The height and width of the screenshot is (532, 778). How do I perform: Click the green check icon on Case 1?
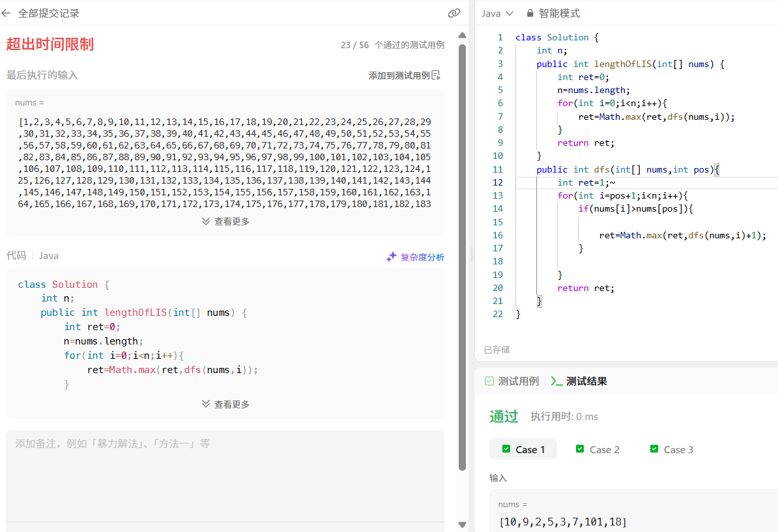(x=506, y=449)
